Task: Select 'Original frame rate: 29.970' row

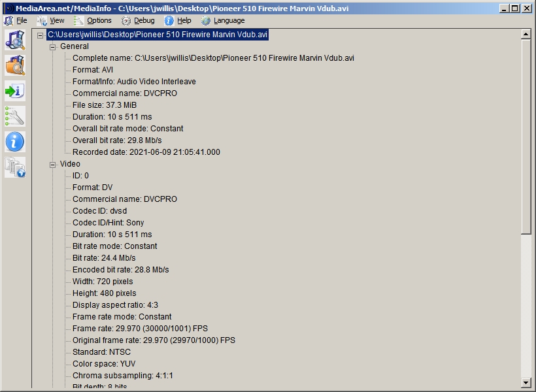Action: [x=154, y=340]
